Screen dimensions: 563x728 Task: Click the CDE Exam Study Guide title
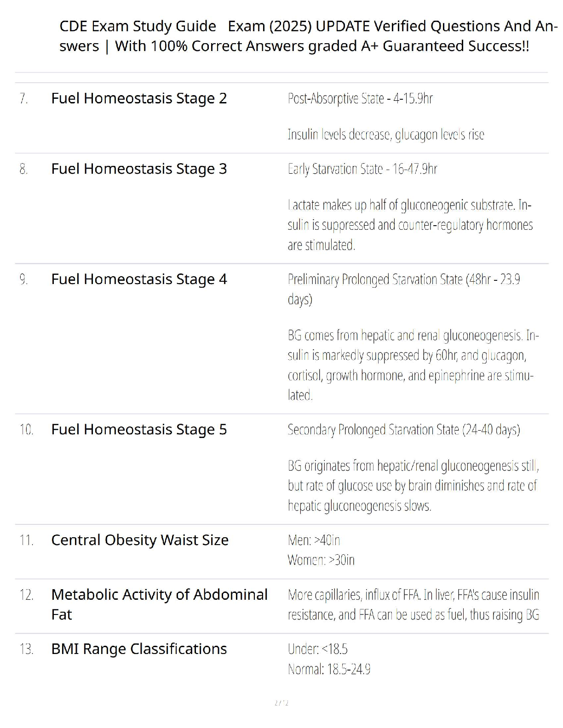pos(307,36)
